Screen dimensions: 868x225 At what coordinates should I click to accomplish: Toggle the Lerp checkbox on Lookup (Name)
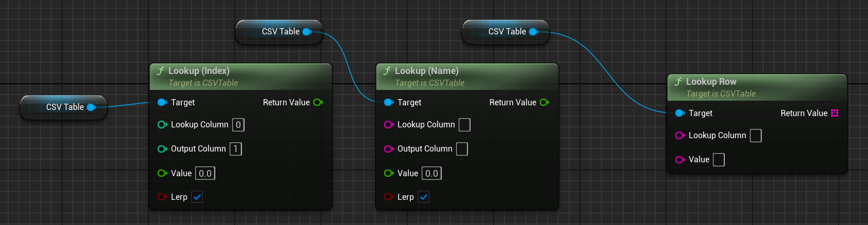[x=424, y=197]
